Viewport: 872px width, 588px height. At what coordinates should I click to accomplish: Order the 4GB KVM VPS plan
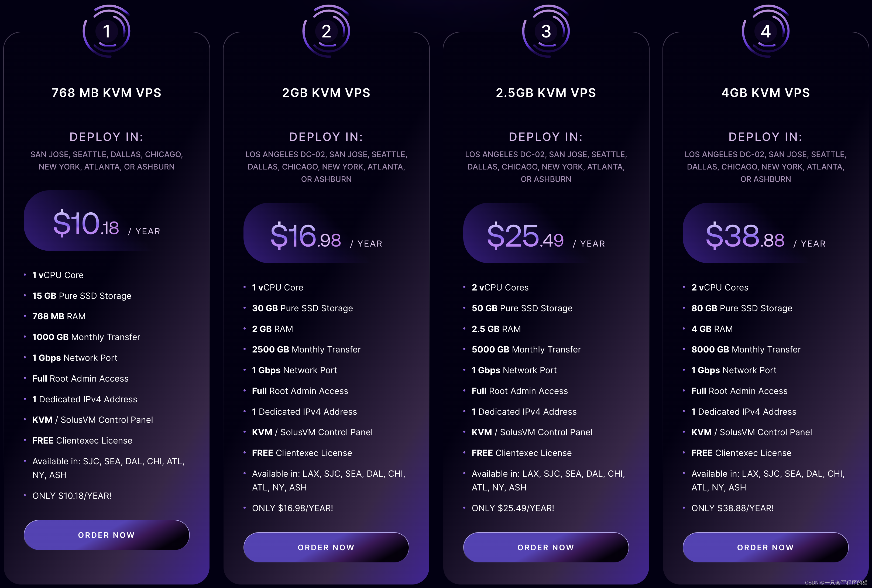click(x=766, y=547)
